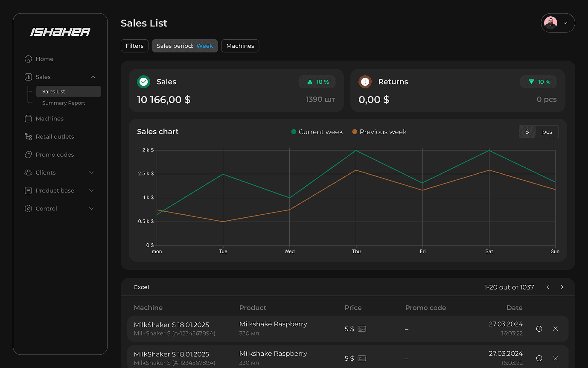Click the green Current week legend dot
The image size is (588, 368).
(293, 131)
